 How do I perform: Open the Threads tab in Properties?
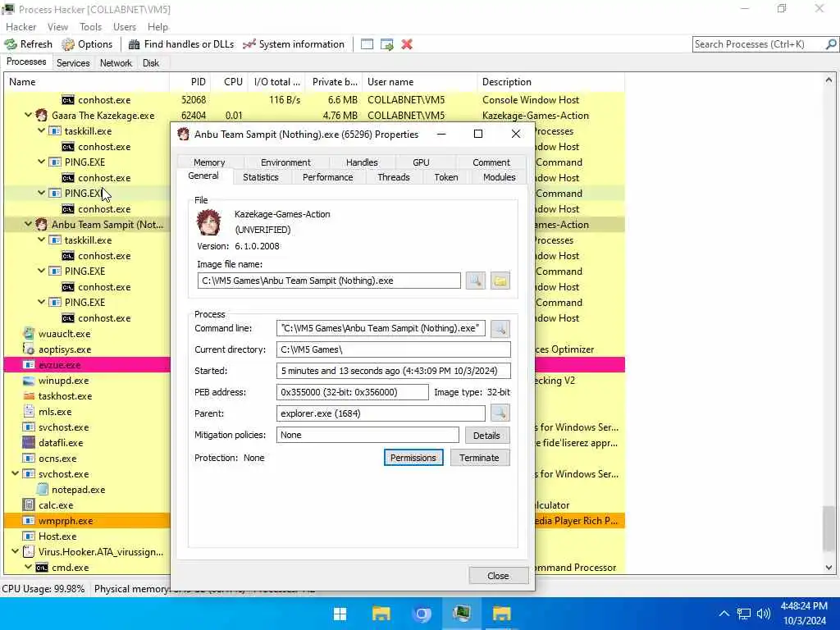[x=393, y=177]
